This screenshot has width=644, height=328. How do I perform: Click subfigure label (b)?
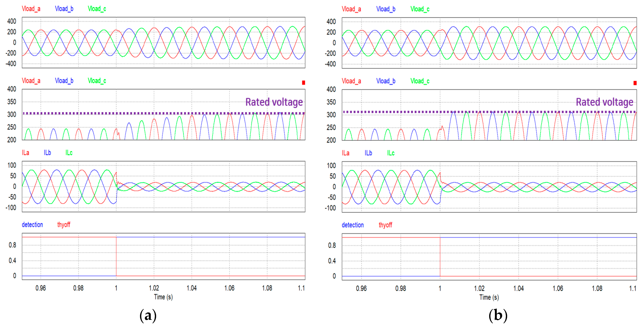[x=498, y=316]
